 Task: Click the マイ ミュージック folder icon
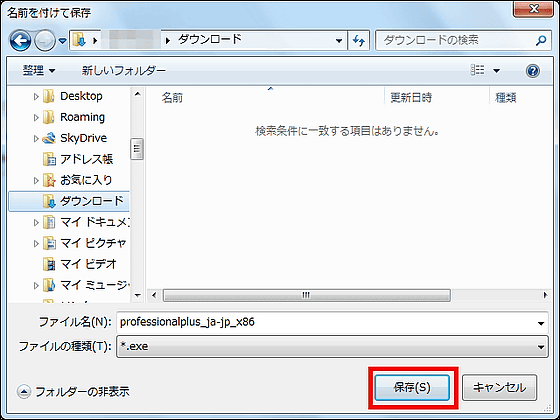[x=49, y=286]
